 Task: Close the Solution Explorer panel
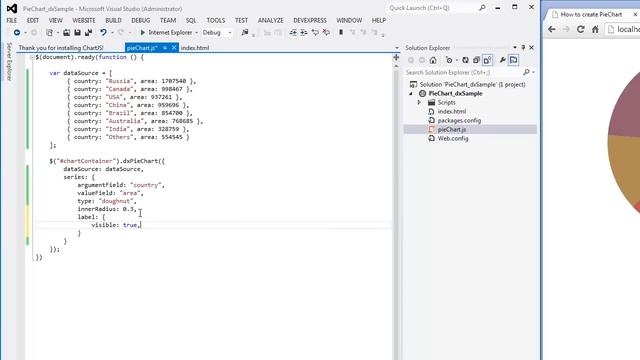point(531,48)
